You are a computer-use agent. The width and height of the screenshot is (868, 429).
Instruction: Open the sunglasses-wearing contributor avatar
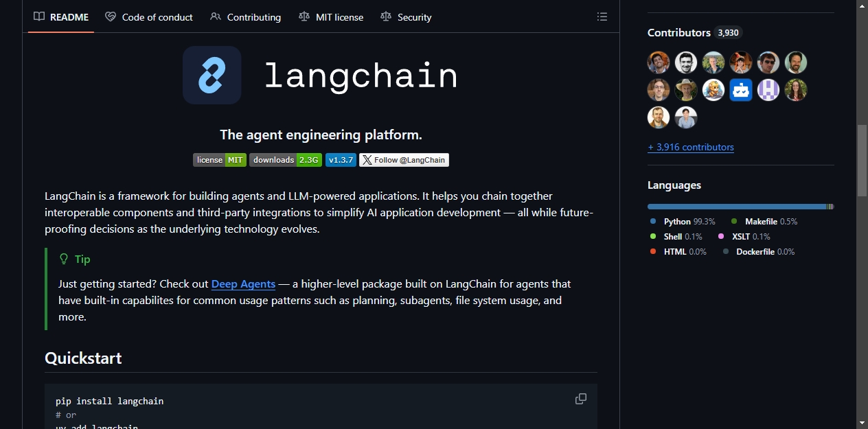[x=768, y=62]
